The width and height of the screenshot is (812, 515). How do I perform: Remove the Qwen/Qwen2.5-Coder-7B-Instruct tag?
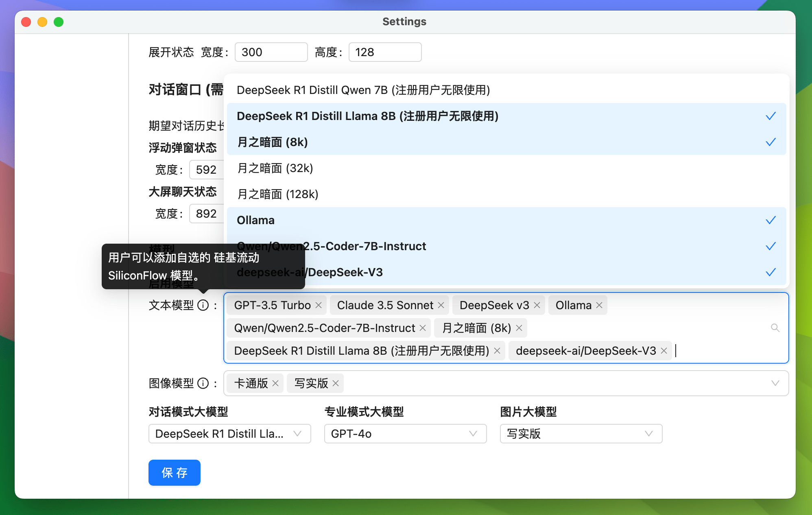tap(423, 328)
